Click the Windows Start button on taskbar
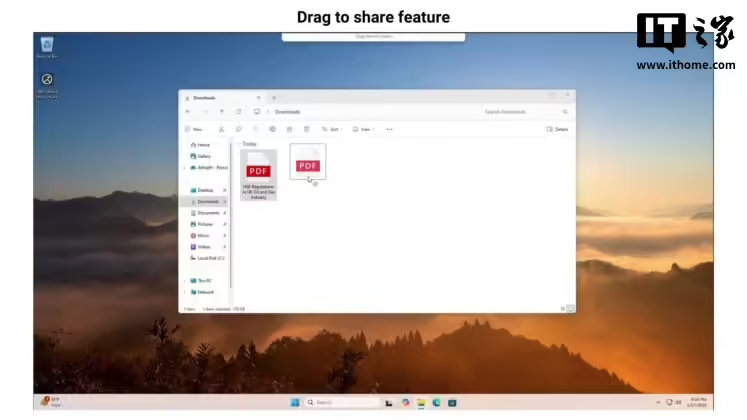This screenshot has height=420, width=747. [x=295, y=402]
